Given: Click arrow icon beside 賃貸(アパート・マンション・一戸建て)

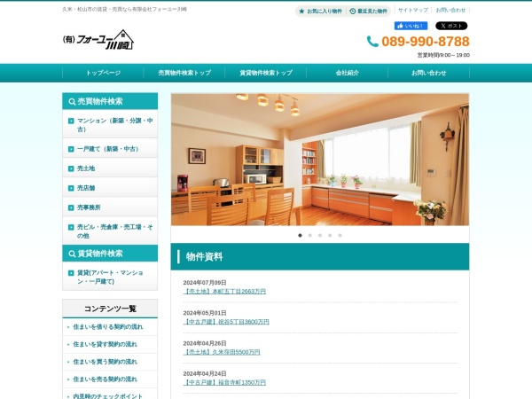Looking at the screenshot, I should 71,273.
